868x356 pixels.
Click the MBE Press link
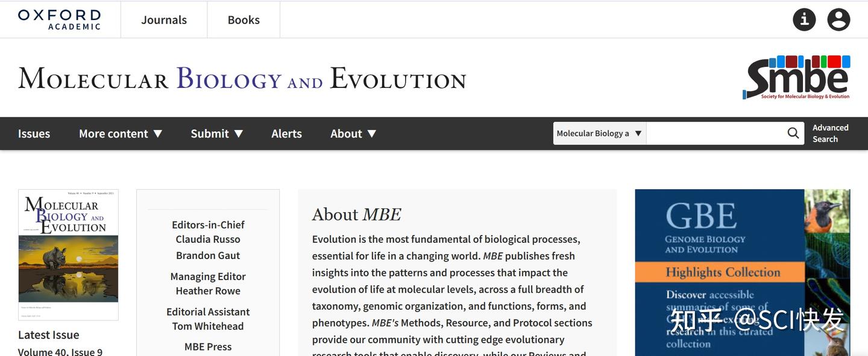207,346
